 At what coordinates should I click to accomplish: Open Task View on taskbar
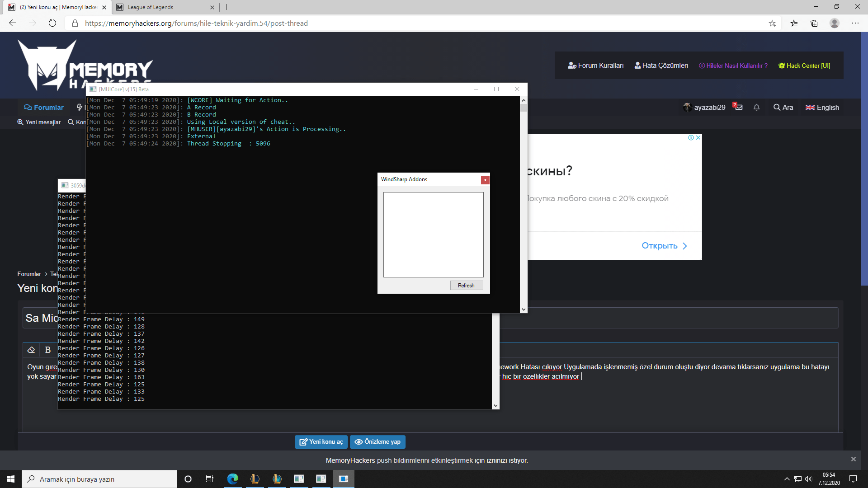pyautogui.click(x=210, y=479)
